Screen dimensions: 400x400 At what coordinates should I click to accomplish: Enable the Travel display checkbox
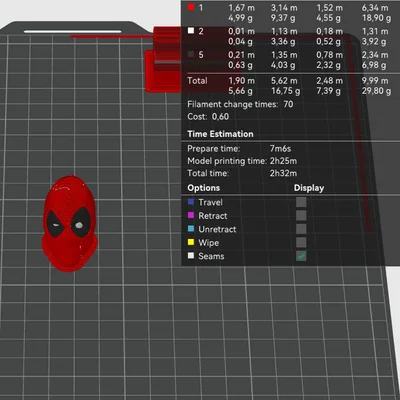click(301, 202)
